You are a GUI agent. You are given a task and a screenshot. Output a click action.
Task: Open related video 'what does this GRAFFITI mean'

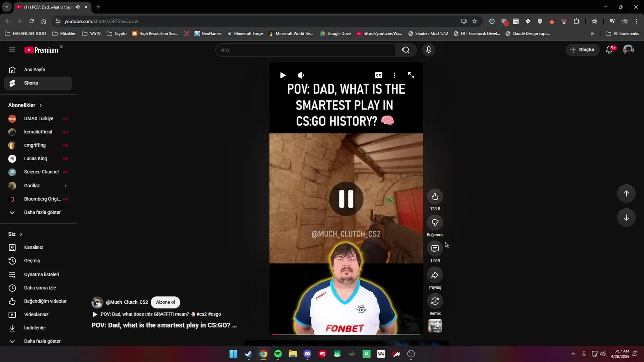[156, 314]
